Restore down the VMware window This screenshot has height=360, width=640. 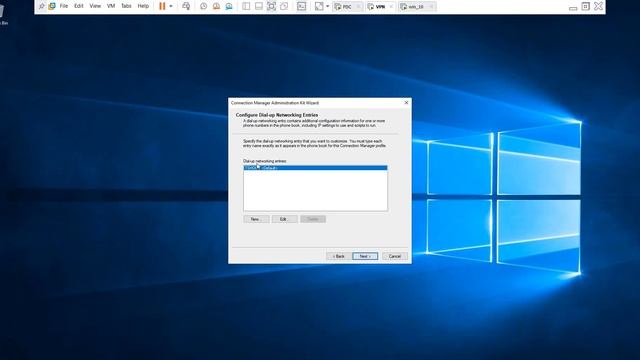(585, 6)
